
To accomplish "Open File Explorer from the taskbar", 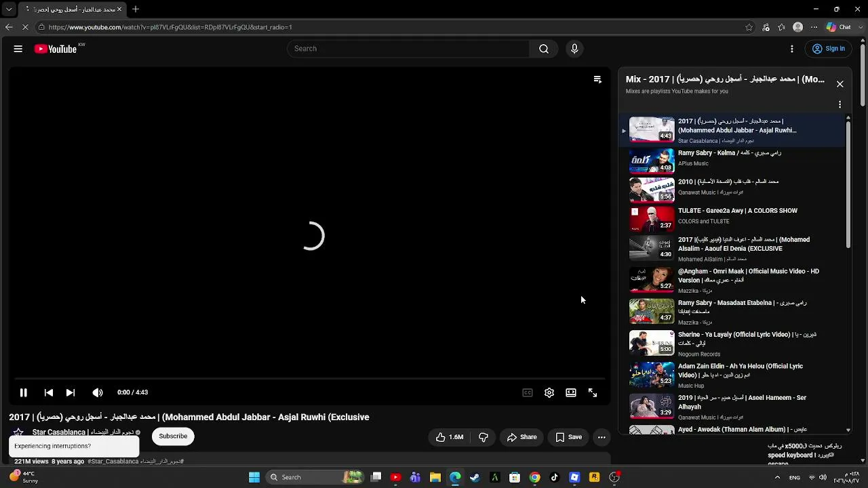I will tap(435, 477).
